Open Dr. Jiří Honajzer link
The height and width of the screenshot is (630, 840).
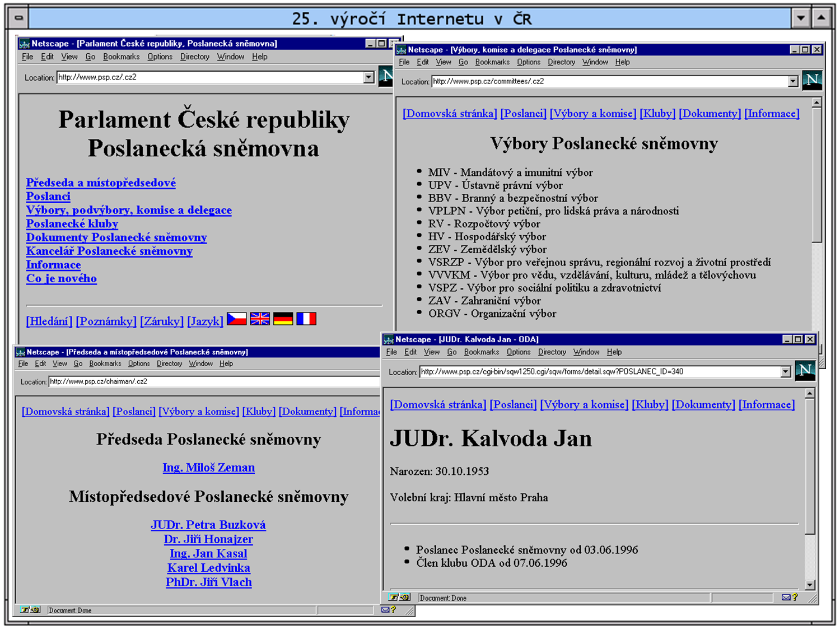coord(208,539)
